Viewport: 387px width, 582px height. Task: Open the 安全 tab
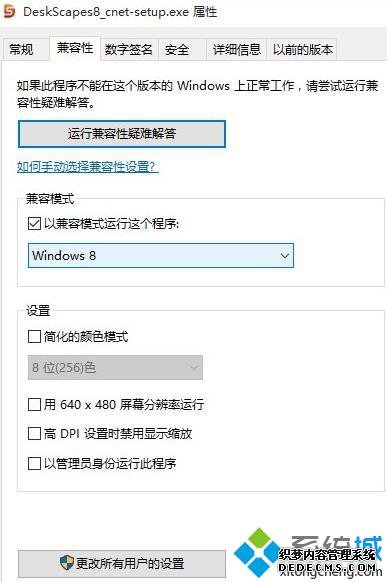pyautogui.click(x=177, y=49)
